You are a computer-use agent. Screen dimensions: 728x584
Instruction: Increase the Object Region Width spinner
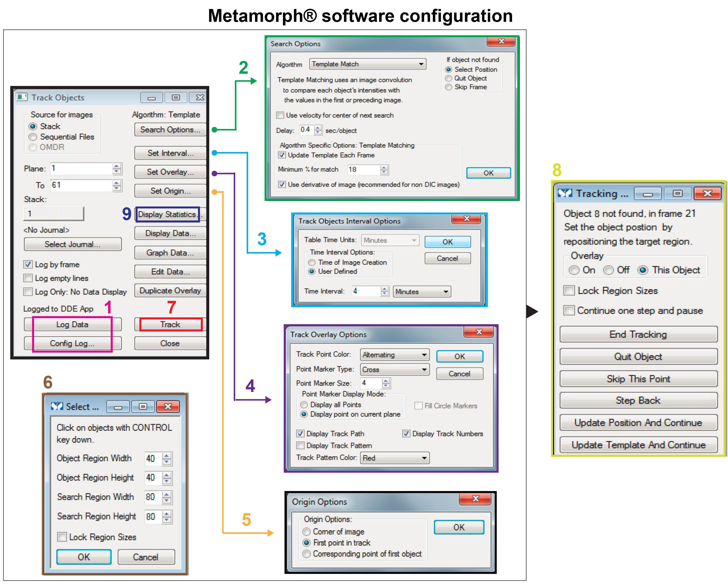[x=167, y=456]
